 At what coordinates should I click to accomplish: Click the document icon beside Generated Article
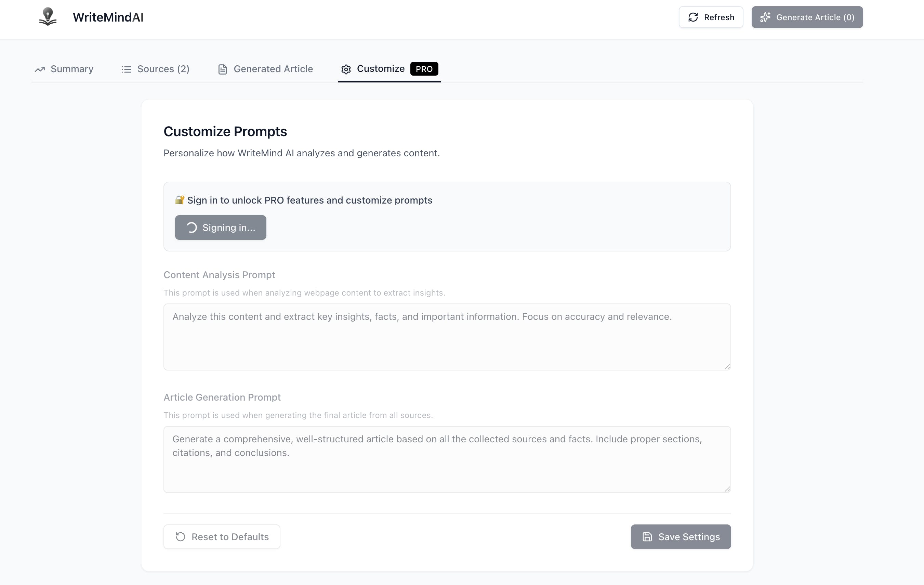(x=223, y=69)
